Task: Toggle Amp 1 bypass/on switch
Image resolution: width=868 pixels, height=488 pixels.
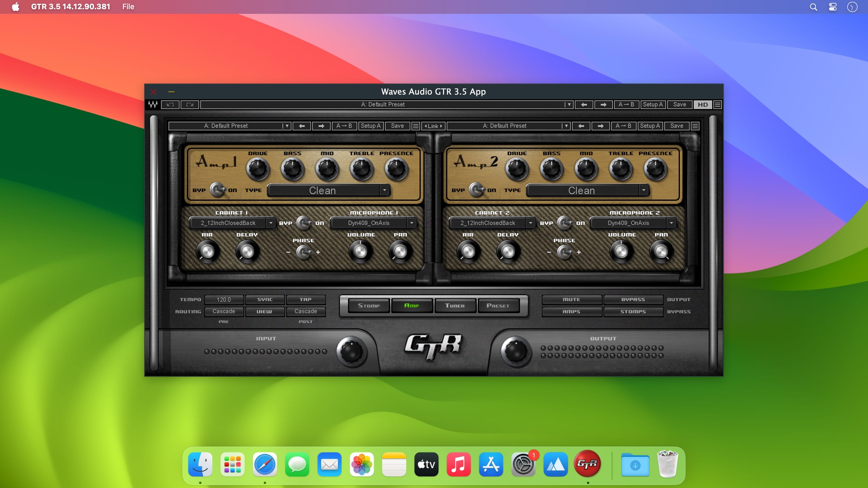Action: [217, 189]
